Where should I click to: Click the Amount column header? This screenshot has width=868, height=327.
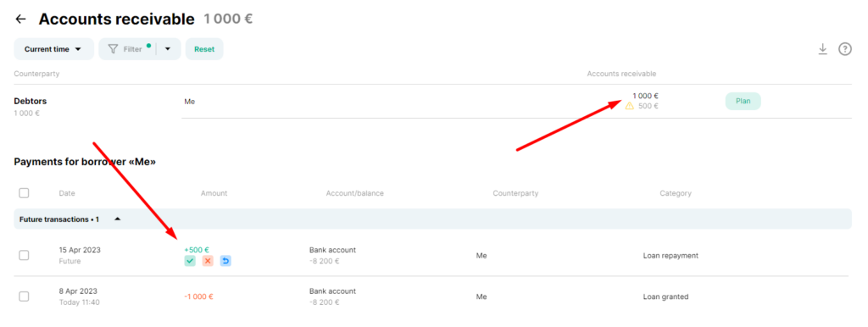click(x=214, y=193)
